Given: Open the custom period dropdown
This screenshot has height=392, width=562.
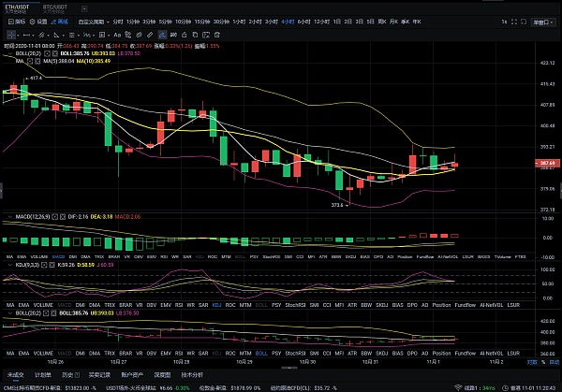Looking at the screenshot, I should (x=94, y=22).
